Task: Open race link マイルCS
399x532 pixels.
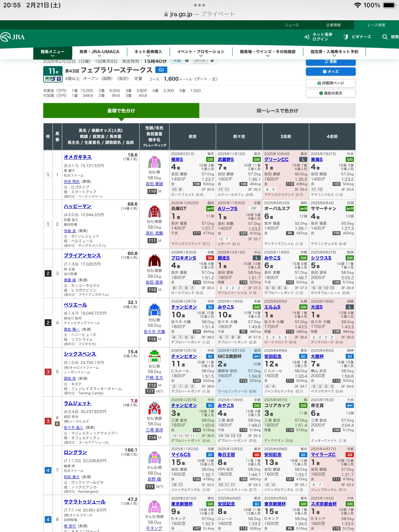Action: 181,455
